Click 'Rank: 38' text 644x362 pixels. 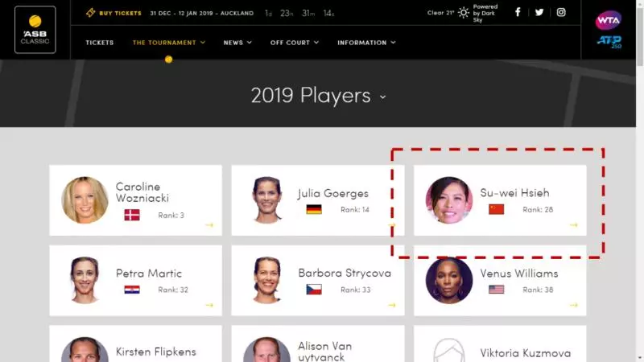(538, 290)
